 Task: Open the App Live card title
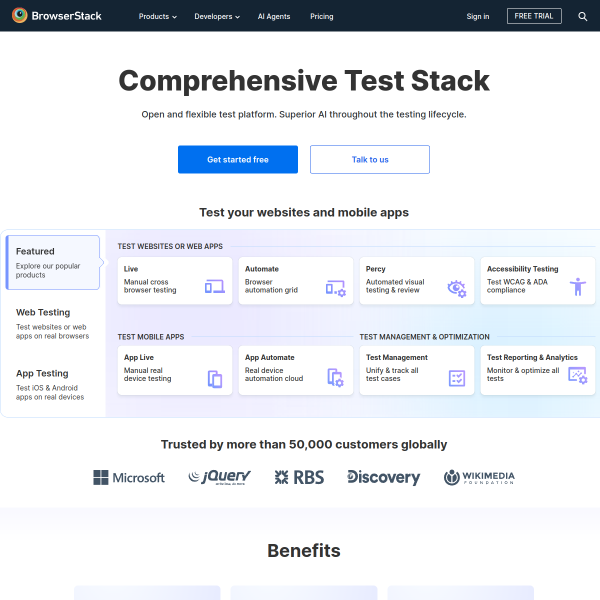139,357
